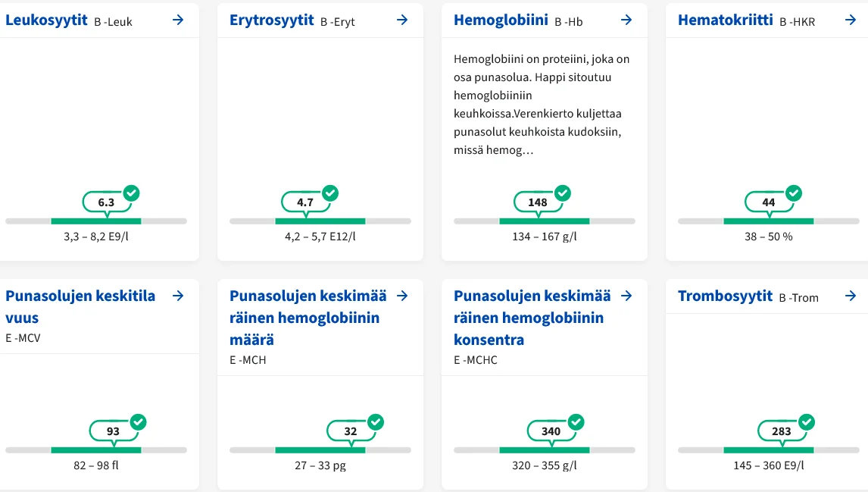Click the arrow icon on Leukosyytit card
Screen dimensions: 868x492
point(178,20)
